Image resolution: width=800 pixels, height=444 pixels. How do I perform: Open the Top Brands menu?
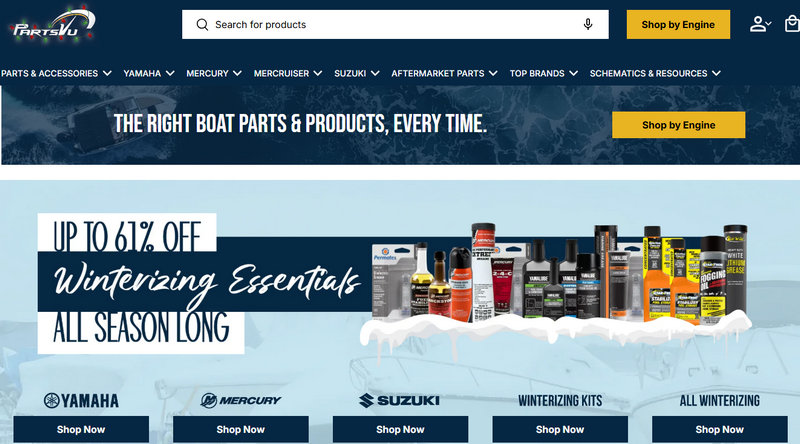[x=543, y=73]
